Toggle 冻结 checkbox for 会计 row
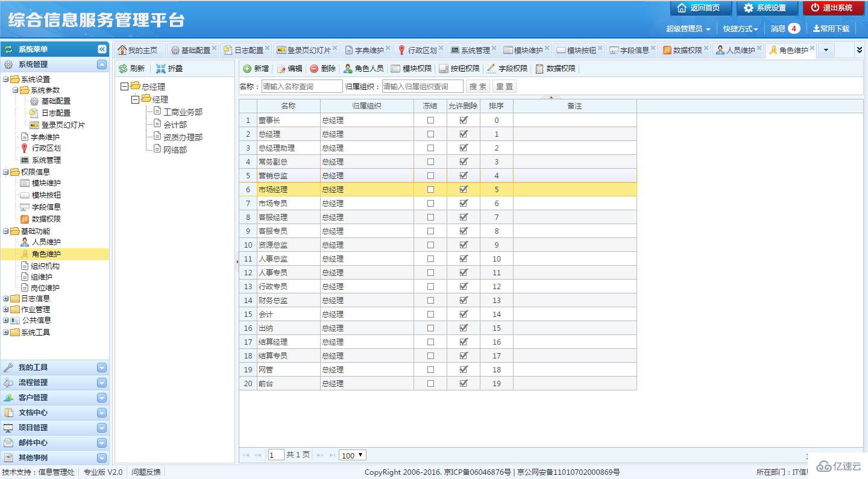 coord(430,314)
